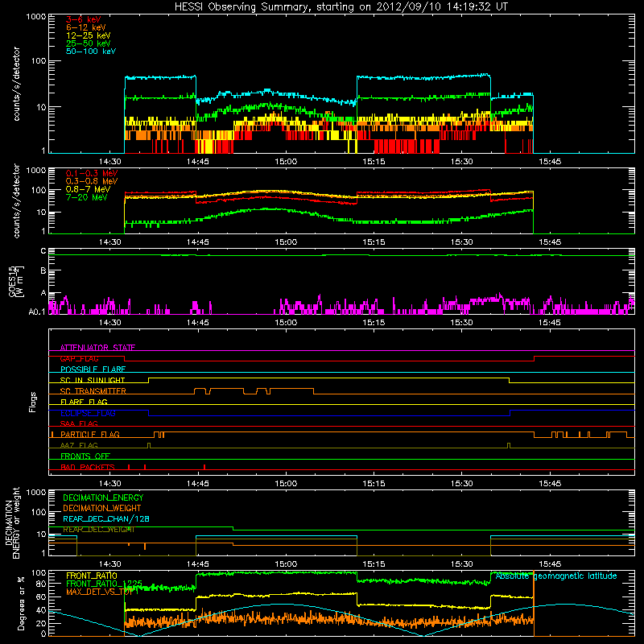Image resolution: width=644 pixels, height=644 pixels.
Task: Click the REAR_DEC_CHAN/128 legend label
Action: pyautogui.click(x=106, y=518)
